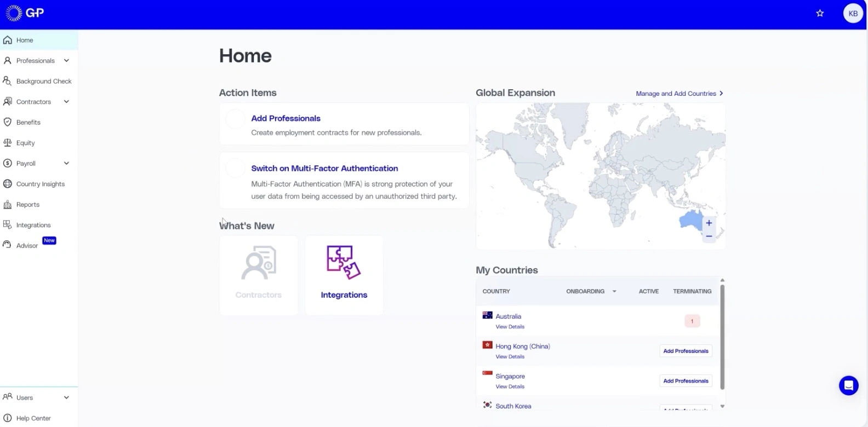Open the chat support bubble

[848, 385]
